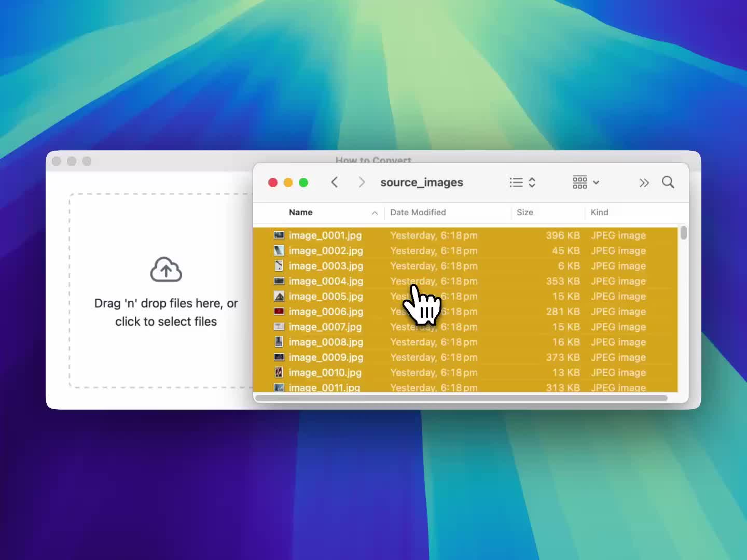This screenshot has width=747, height=560.
Task: Click the image_0006.jpg red thumbnail icon
Action: point(279,312)
